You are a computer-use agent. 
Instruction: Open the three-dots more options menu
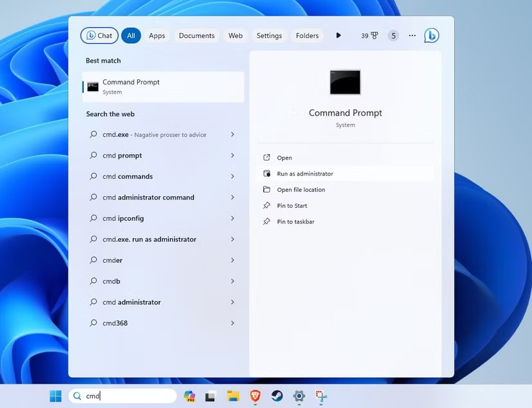pyautogui.click(x=412, y=36)
